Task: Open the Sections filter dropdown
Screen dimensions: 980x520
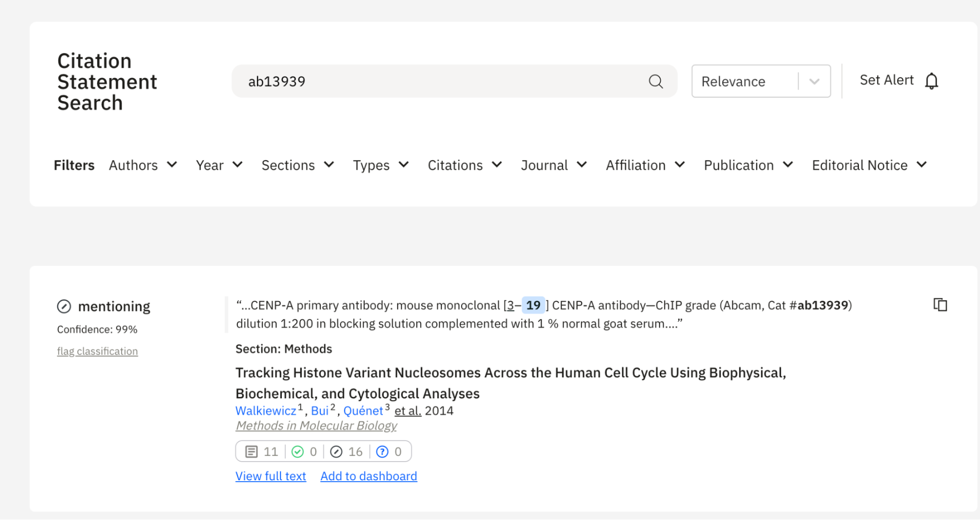Action: tap(298, 165)
